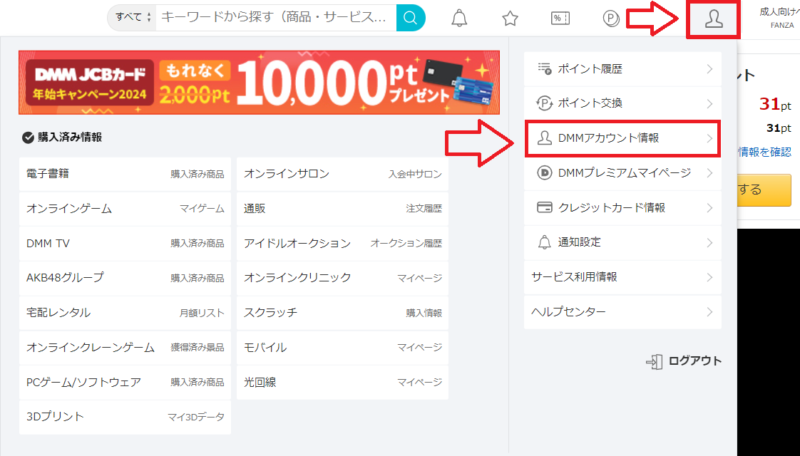This screenshot has height=456, width=800.
Task: Open オンラインクリニック マイページ row
Action: pos(342,278)
